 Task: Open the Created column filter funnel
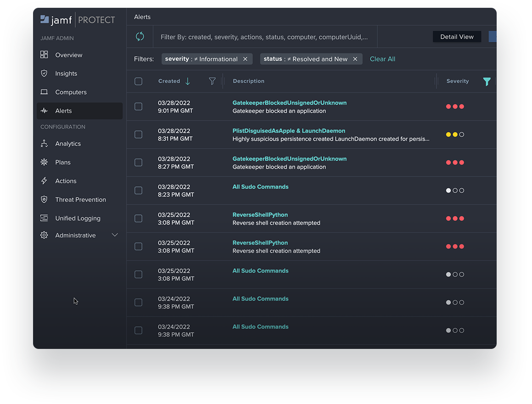(212, 81)
